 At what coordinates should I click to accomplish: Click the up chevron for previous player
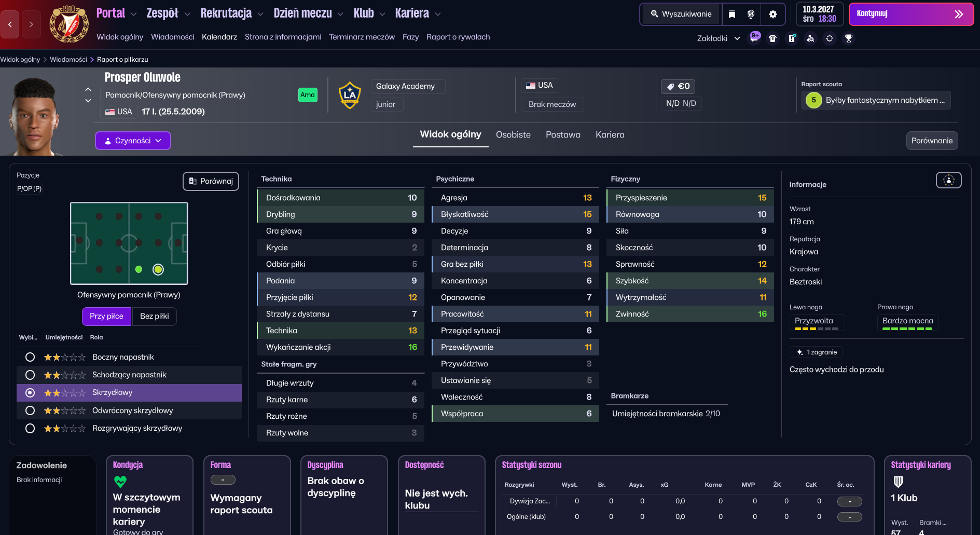click(x=88, y=89)
